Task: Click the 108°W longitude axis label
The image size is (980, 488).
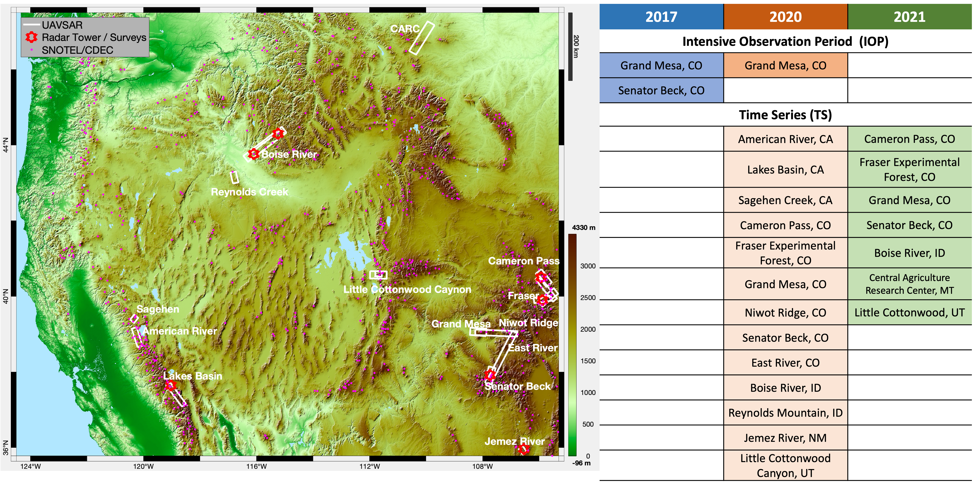Action: click(x=482, y=466)
